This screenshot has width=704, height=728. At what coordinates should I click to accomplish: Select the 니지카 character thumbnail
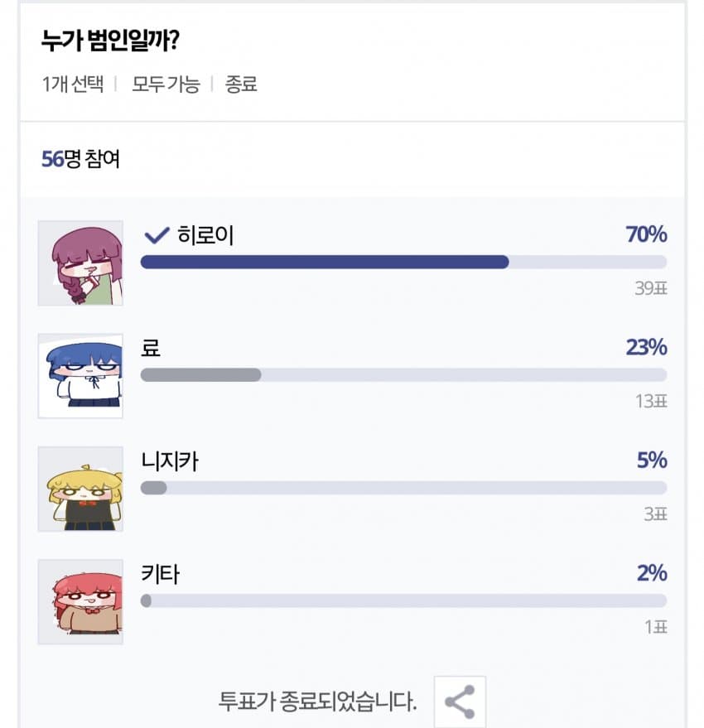[x=80, y=489]
